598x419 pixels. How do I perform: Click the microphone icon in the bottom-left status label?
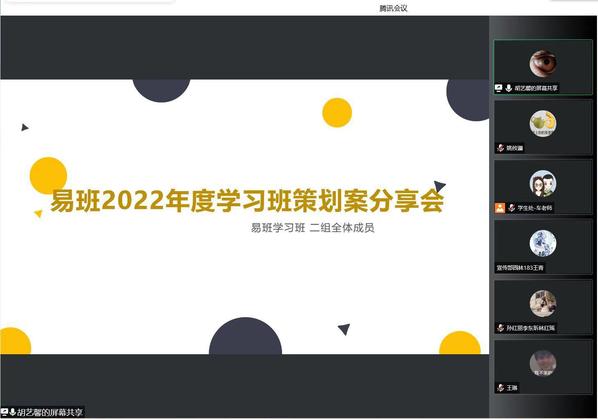[13, 412]
